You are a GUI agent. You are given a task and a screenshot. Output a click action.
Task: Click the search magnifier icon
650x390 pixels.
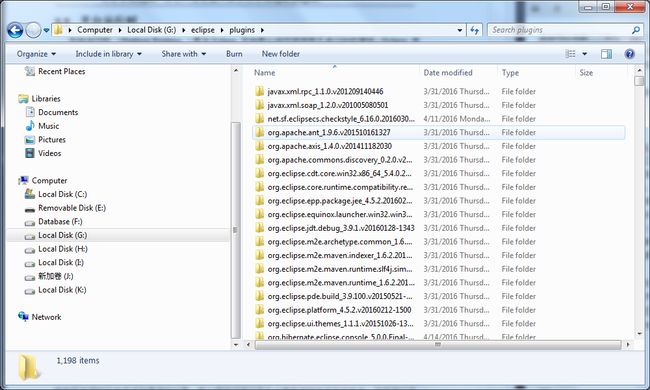[635, 30]
